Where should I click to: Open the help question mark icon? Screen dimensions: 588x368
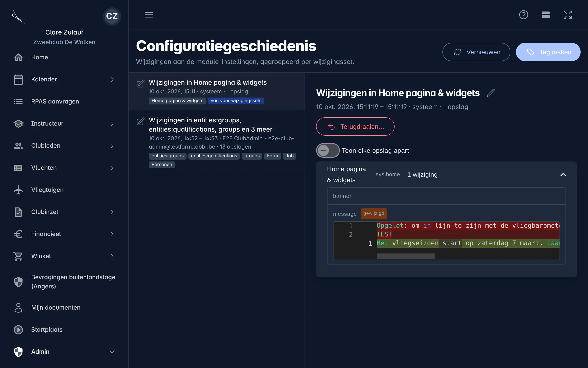click(524, 14)
